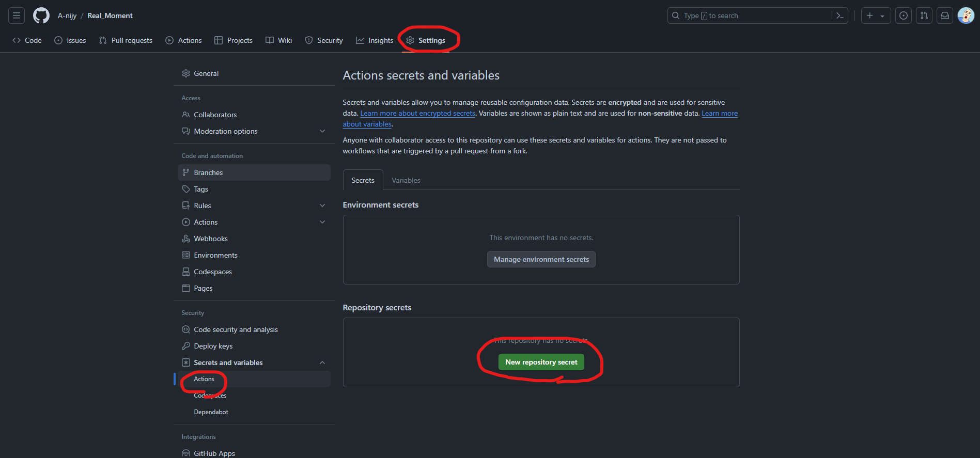Open the Actions repository tab
980x458 pixels.
[x=184, y=40]
